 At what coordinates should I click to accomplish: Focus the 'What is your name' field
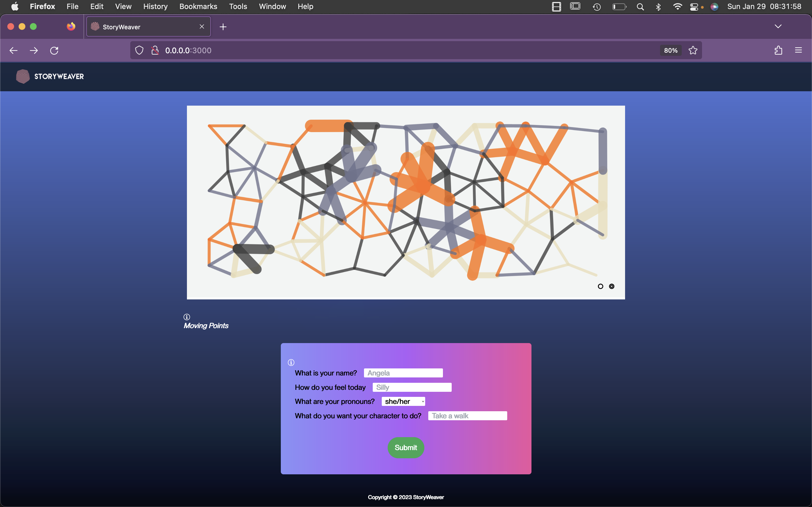click(403, 373)
